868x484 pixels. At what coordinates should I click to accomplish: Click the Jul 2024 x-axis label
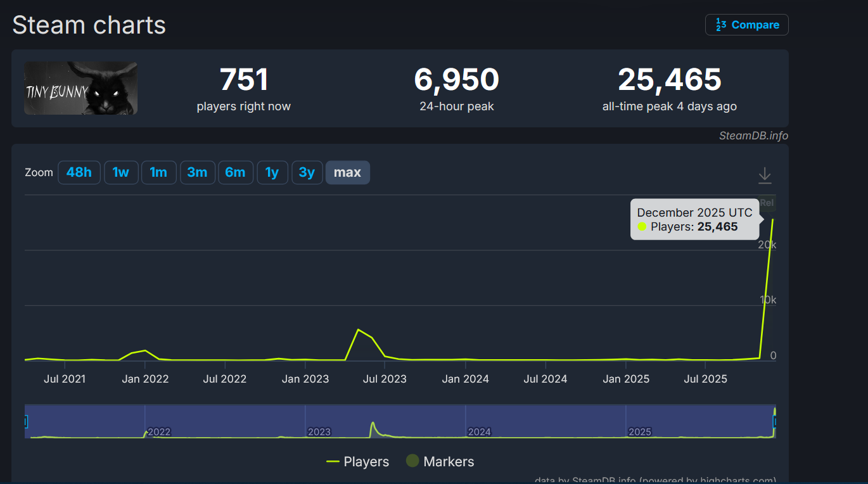(x=546, y=379)
